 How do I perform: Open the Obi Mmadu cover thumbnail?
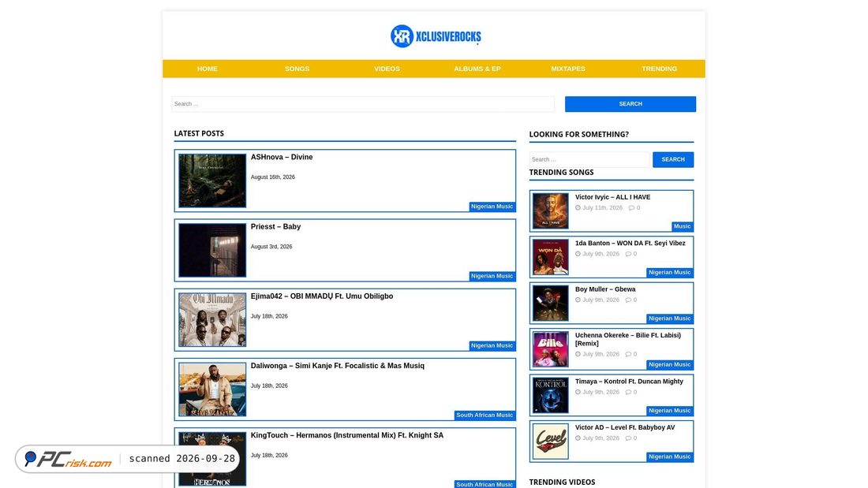pyautogui.click(x=212, y=320)
